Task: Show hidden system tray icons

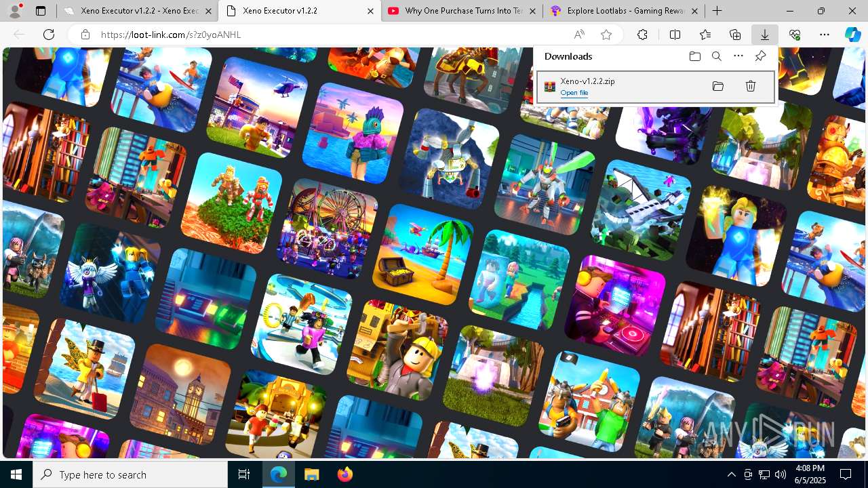Action: tap(731, 475)
